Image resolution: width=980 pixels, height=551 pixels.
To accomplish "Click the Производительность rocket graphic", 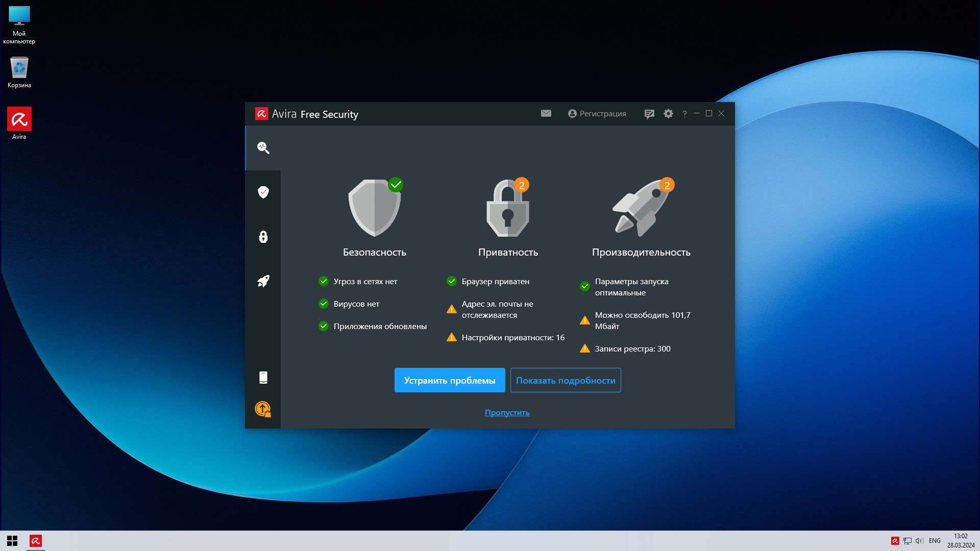I will pyautogui.click(x=641, y=208).
